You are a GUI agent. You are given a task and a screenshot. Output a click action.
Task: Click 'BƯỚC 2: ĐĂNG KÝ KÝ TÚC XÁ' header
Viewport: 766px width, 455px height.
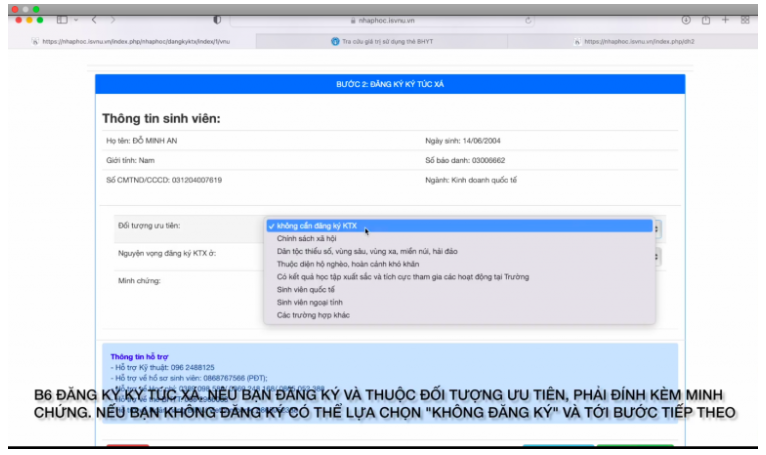coord(390,84)
